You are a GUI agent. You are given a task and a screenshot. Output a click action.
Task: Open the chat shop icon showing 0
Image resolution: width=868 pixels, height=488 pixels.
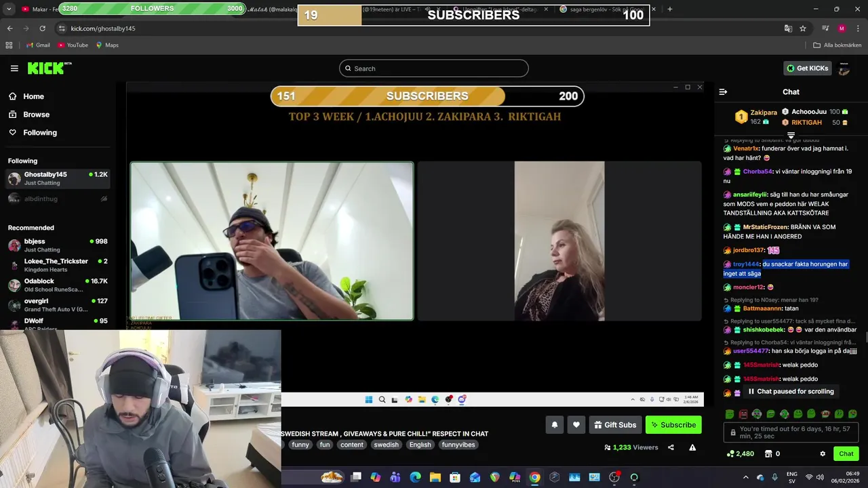[773, 454]
